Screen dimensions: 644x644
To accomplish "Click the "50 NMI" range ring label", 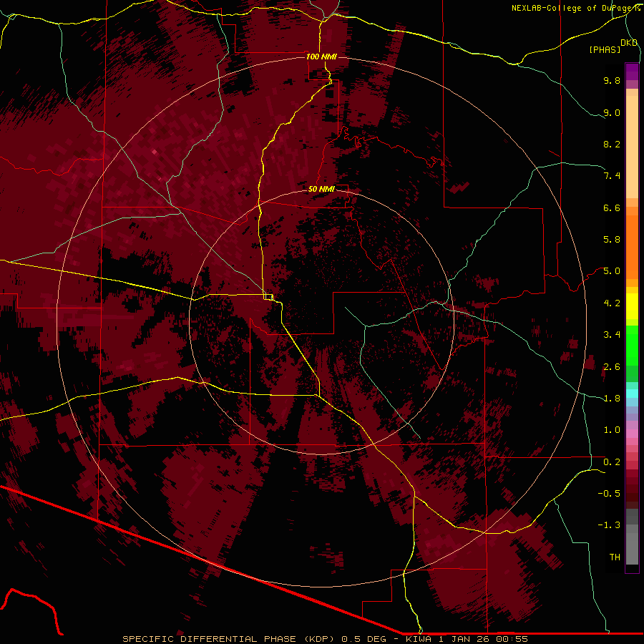I will 321,189.
